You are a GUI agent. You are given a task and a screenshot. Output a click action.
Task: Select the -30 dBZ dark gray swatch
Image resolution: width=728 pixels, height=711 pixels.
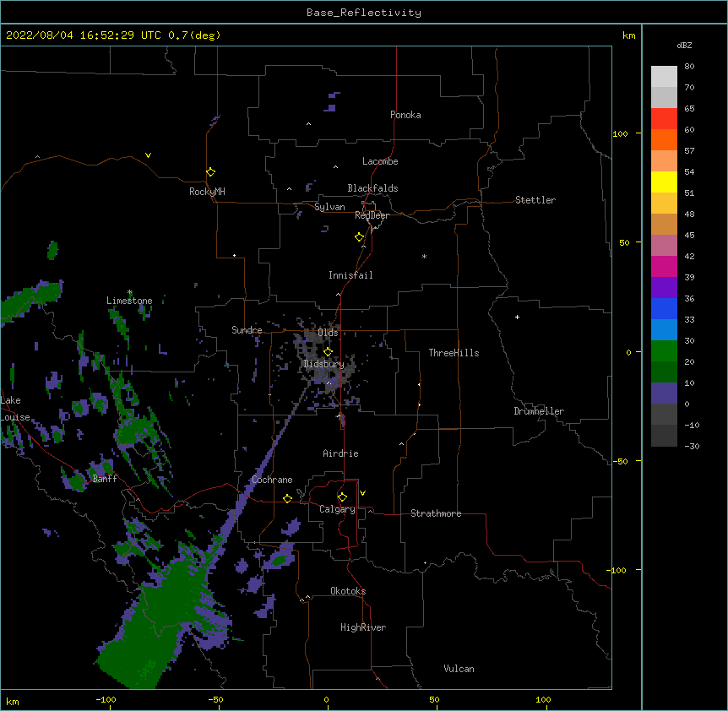click(664, 436)
